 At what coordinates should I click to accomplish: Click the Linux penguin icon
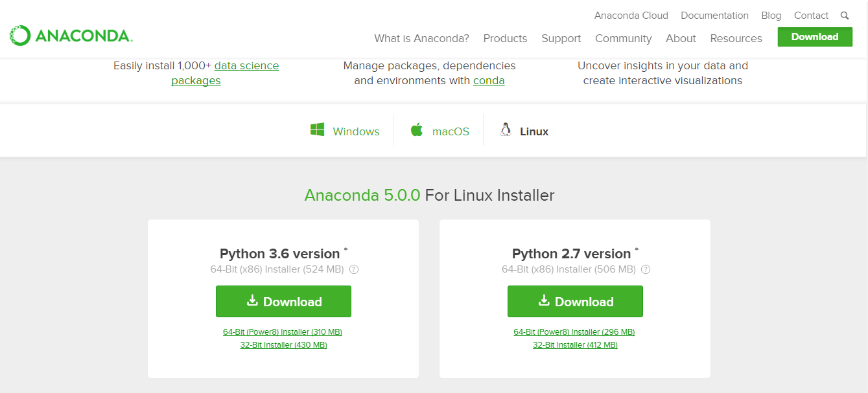pos(506,130)
